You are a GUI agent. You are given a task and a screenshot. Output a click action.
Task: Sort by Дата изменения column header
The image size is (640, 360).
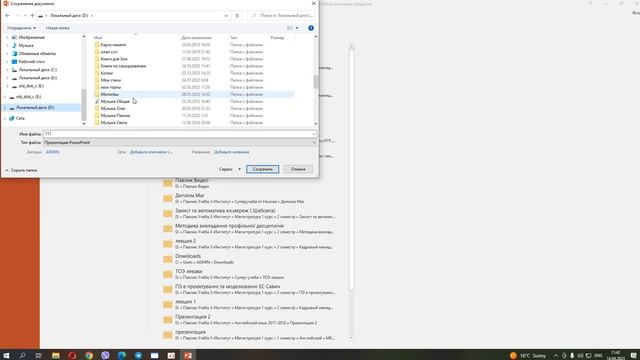196,38
